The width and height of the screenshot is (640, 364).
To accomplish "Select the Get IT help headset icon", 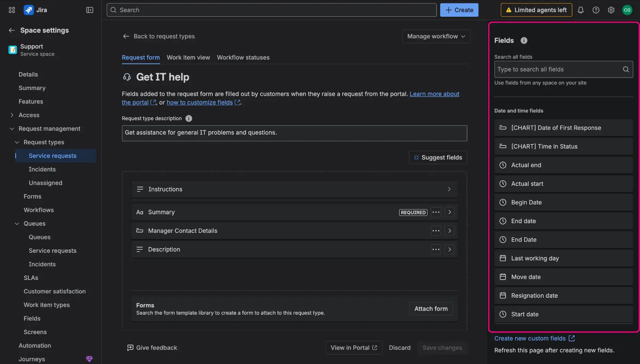I will pyautogui.click(x=127, y=77).
